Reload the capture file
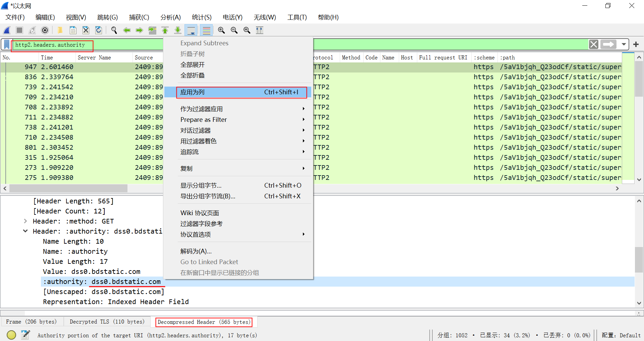 pos(99,30)
